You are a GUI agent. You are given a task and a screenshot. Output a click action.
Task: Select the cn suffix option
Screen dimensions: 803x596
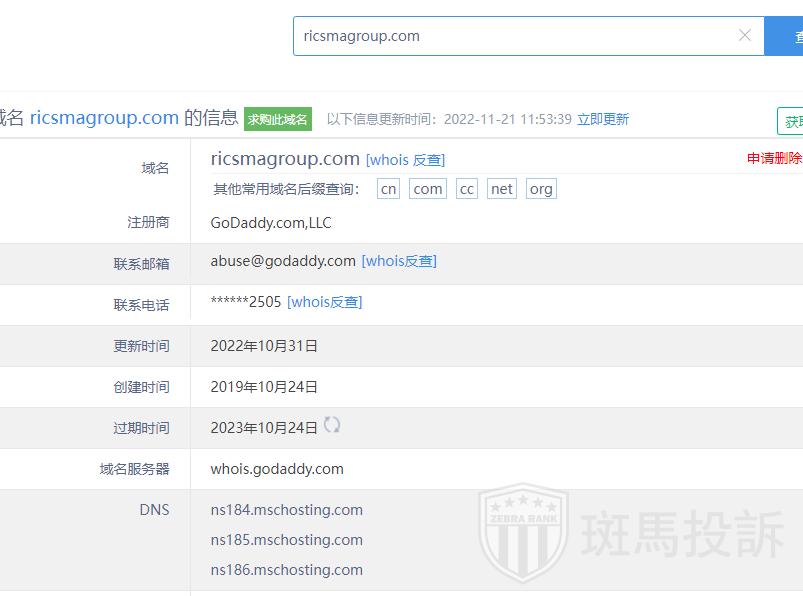tap(388, 189)
